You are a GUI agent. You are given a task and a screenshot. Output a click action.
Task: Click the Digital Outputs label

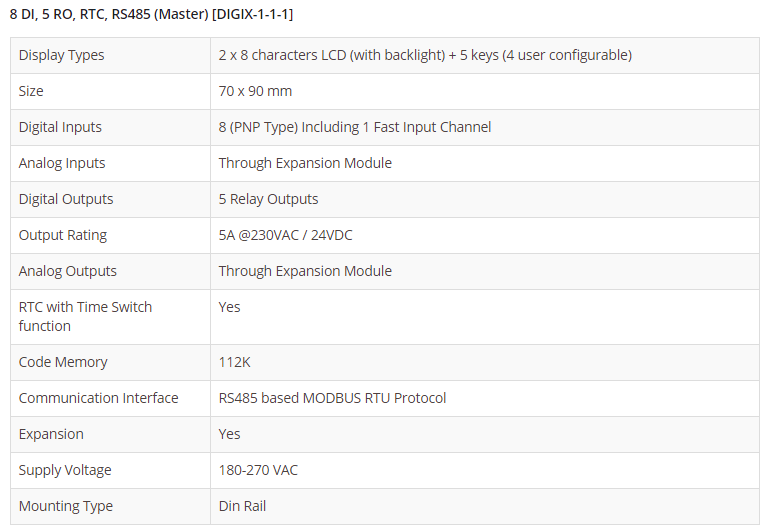pos(66,199)
